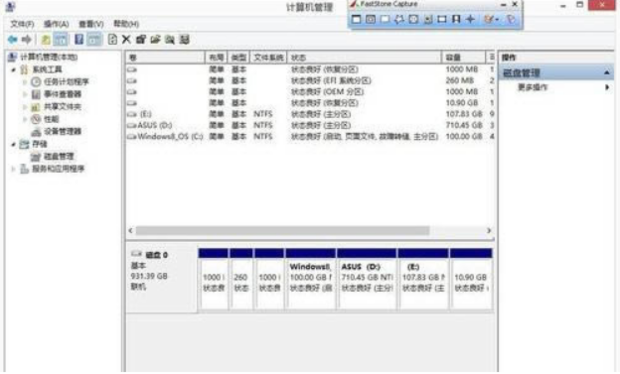620x374 pixels.
Task: Select 共享文件夹 in the tree
Action: [x=62, y=107]
